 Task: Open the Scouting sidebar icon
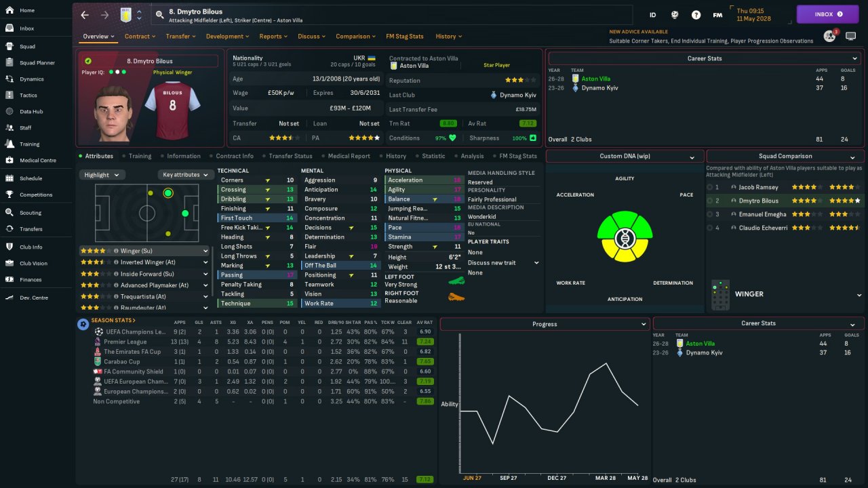(9, 213)
